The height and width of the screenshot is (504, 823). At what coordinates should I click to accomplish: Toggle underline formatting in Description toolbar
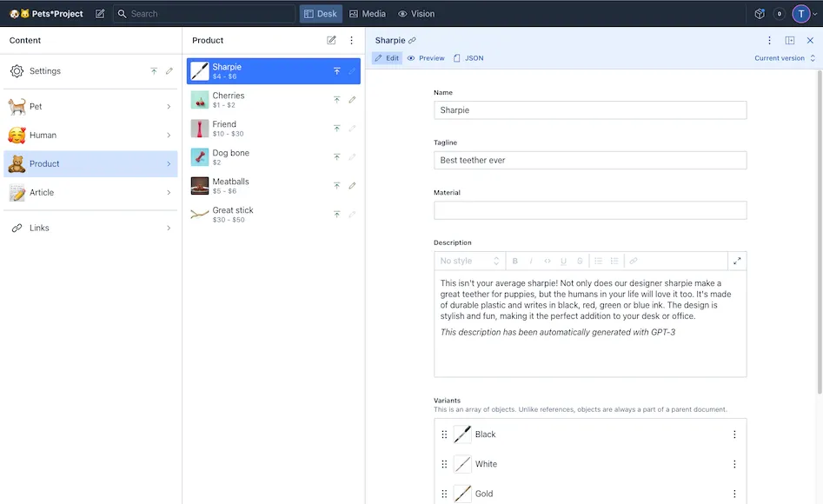pos(563,261)
